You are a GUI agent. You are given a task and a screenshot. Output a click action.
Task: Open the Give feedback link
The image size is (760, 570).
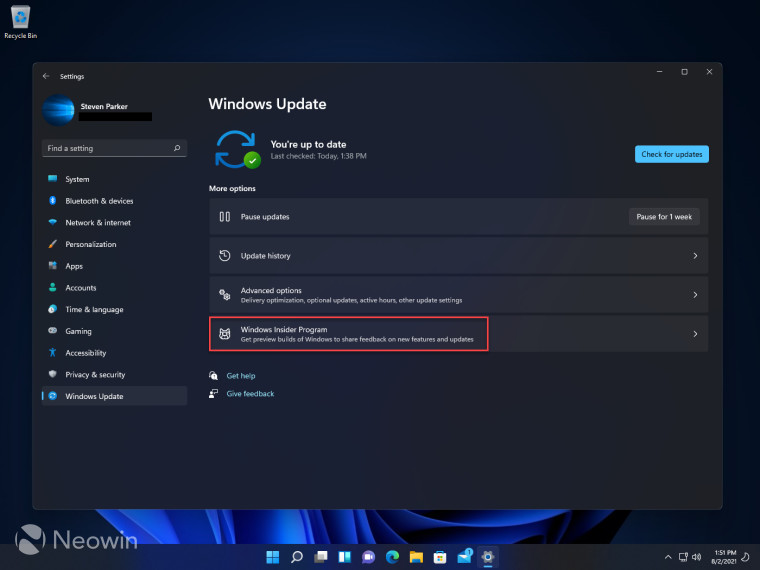[x=250, y=394]
